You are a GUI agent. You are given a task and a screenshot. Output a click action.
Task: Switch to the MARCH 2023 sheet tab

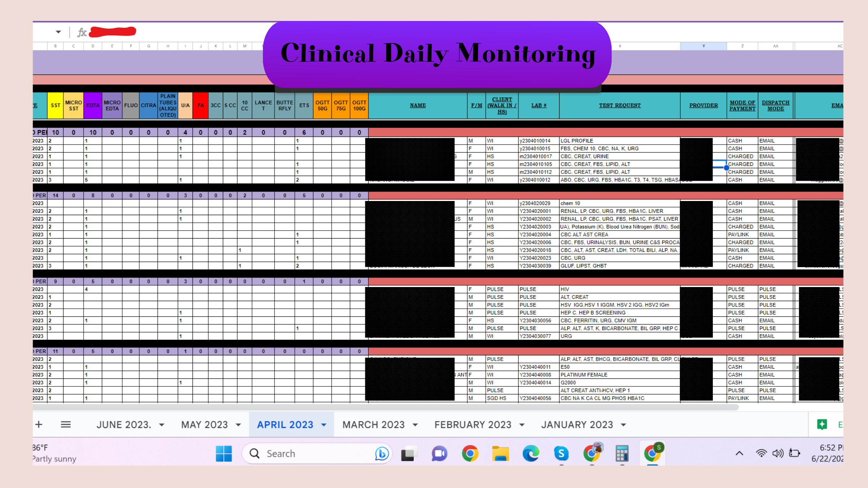(373, 425)
